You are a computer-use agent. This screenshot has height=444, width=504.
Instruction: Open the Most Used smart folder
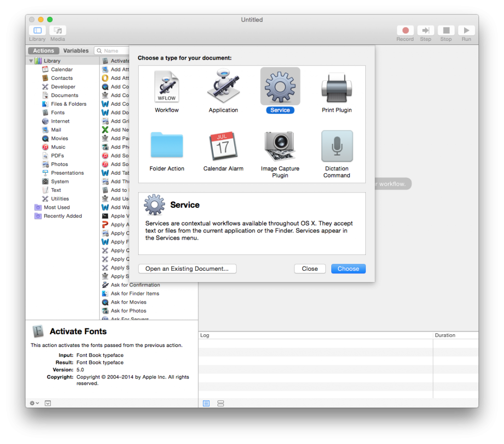point(57,208)
